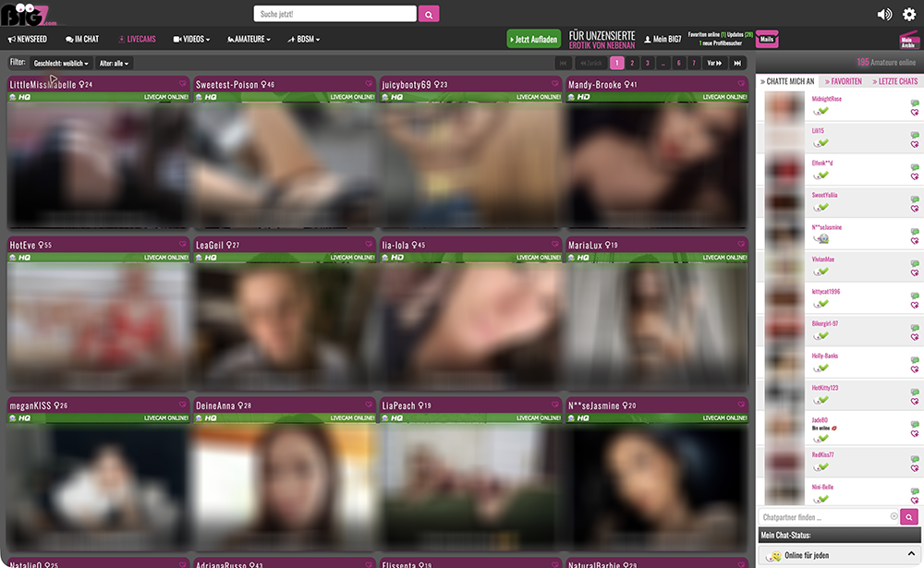Click the Jetzt Aufladen button
This screenshot has height=568, width=924.
(534, 39)
